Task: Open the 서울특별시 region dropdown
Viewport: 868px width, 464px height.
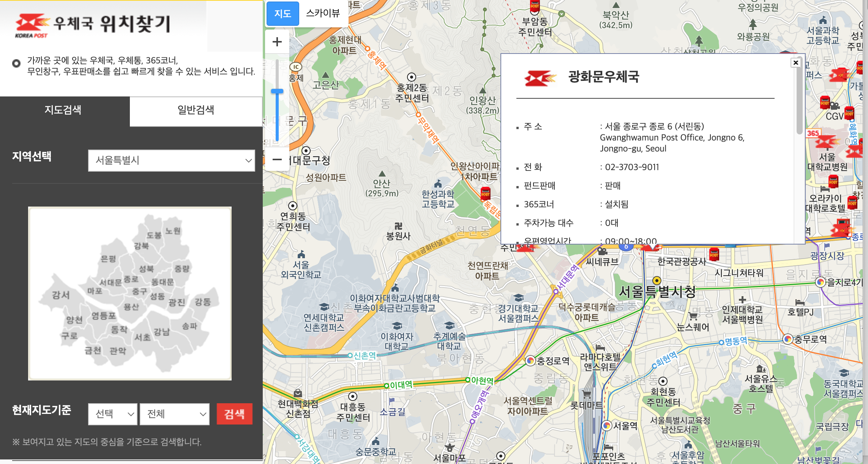Action: (x=171, y=160)
